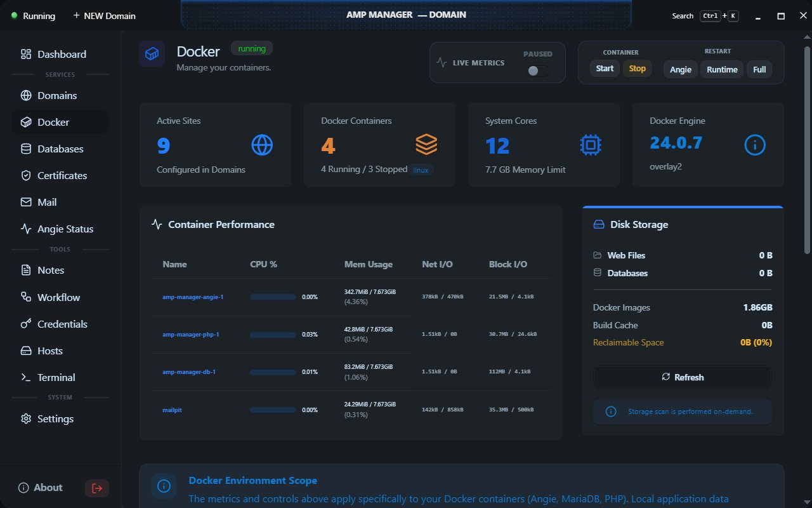This screenshot has height=508, width=812.
Task: Toggle the Live Metrics paused switch
Action: pyautogui.click(x=538, y=70)
